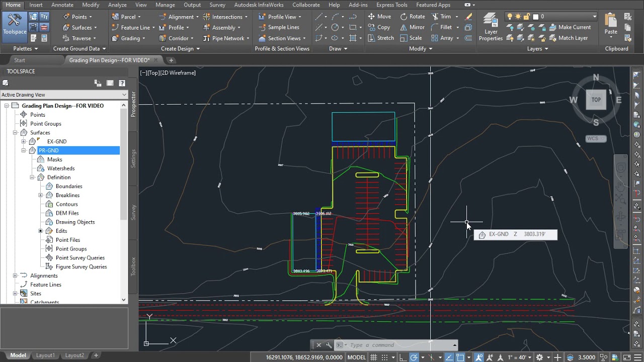Collapse the PR-GND surface node
644x362 pixels.
pyautogui.click(x=24, y=150)
